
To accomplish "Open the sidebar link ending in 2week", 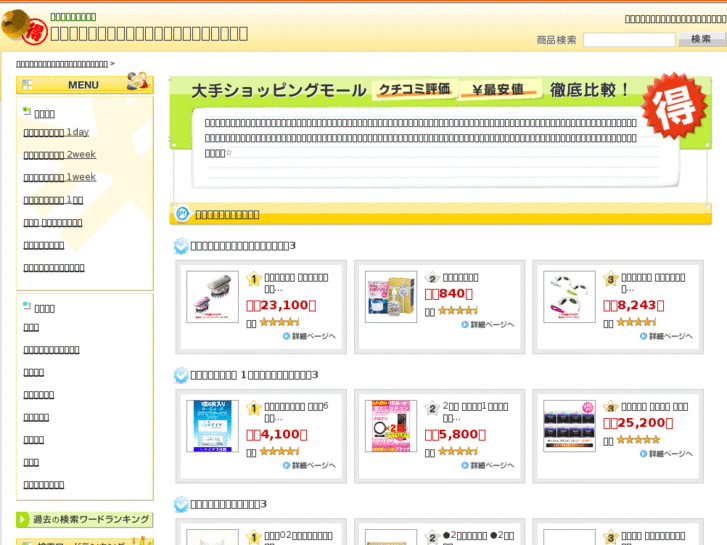I will (60, 154).
